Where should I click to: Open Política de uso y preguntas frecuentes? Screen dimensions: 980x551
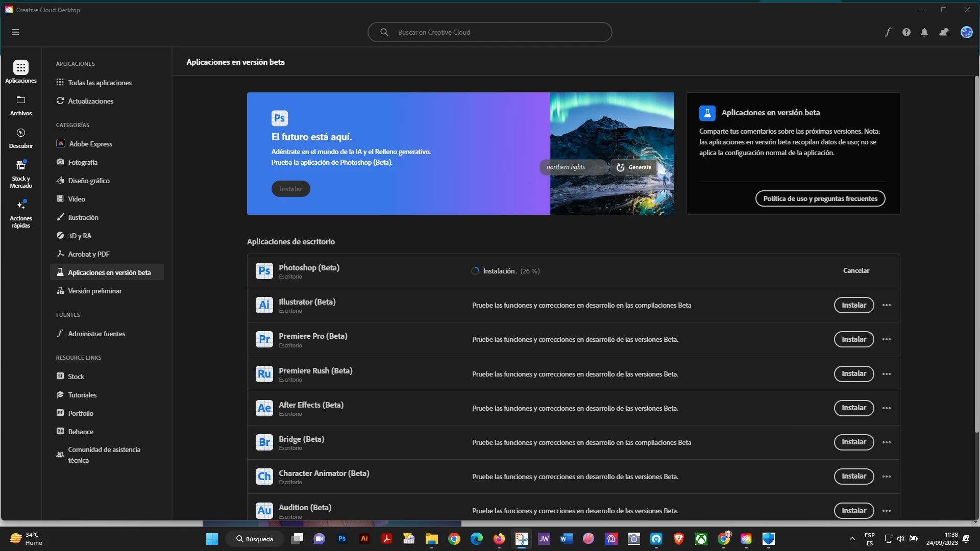click(x=820, y=198)
